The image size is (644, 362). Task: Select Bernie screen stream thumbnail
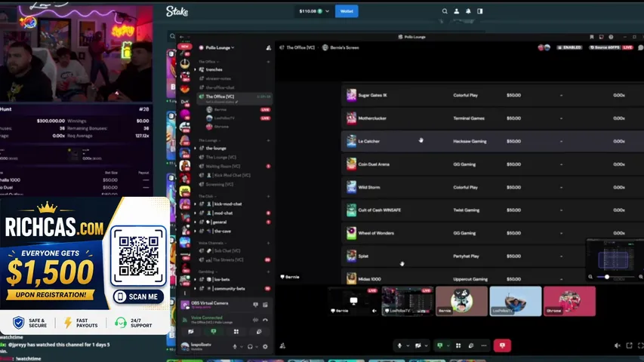(x=353, y=301)
